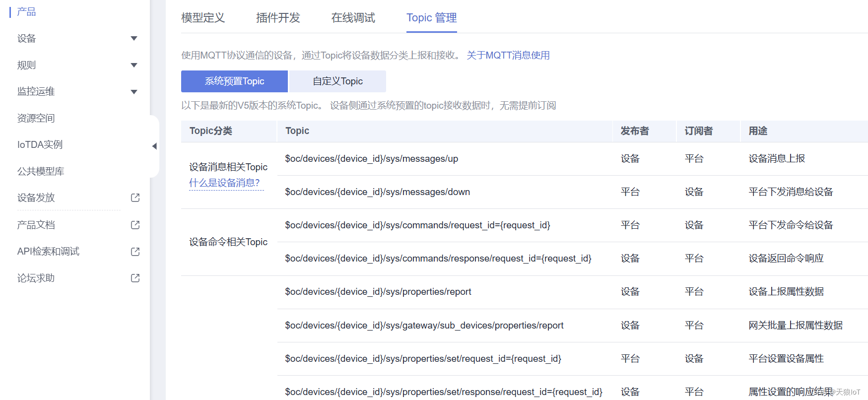Switch to the 模型定义 tab
Screen dimensions: 868x400
[203, 18]
